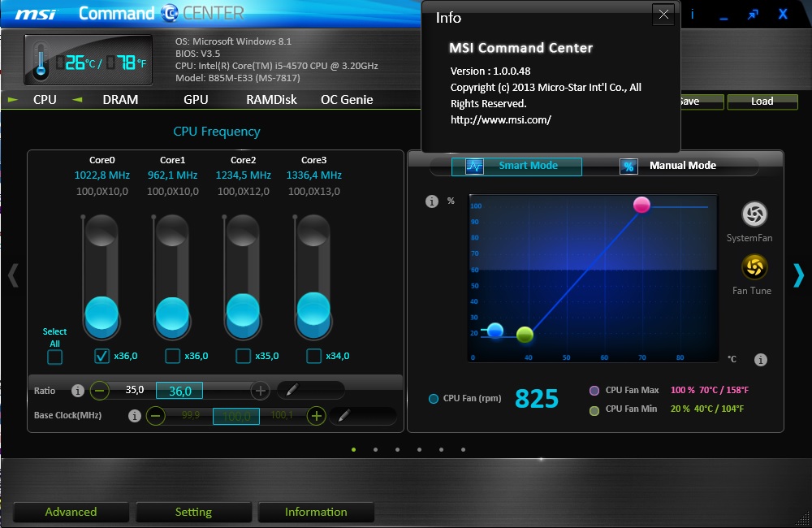Click the Manual Mode percent icon
The image size is (812, 528).
coord(628,167)
